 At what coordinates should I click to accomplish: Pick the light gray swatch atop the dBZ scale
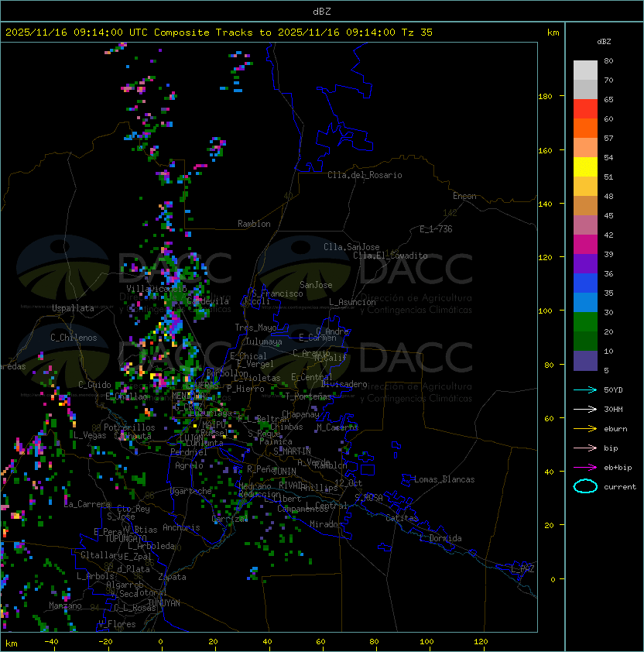tap(585, 70)
